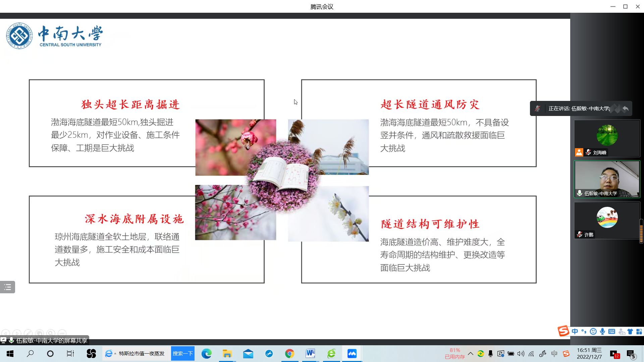Open the Sogou emoji smiley panel

(x=593, y=331)
